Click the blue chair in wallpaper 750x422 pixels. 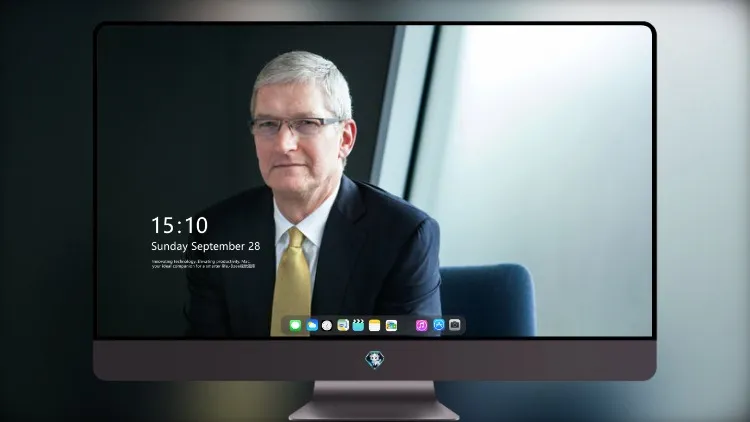pos(488,299)
